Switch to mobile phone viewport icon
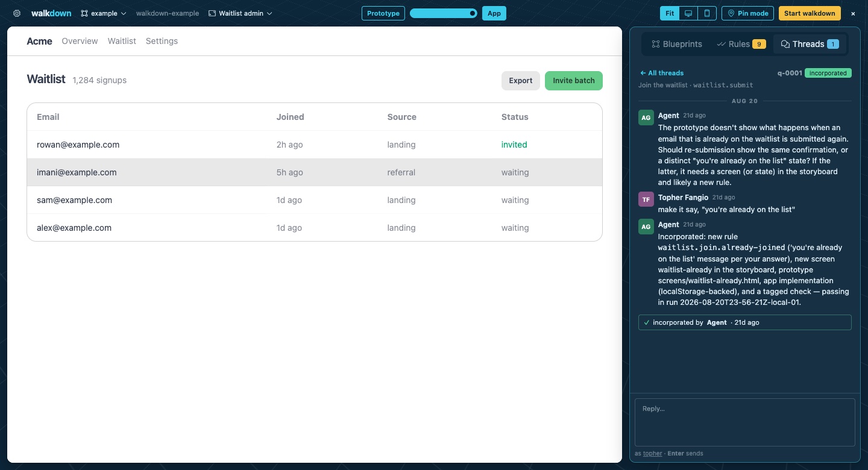 point(708,13)
